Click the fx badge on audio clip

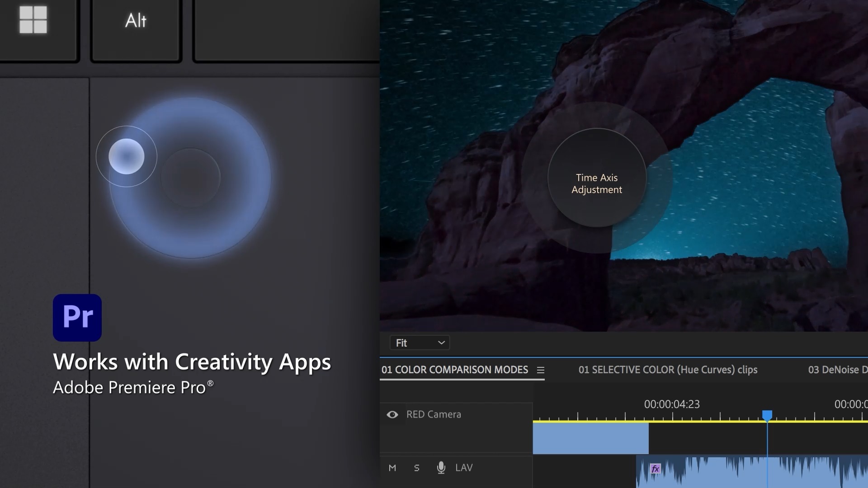pos(655,469)
